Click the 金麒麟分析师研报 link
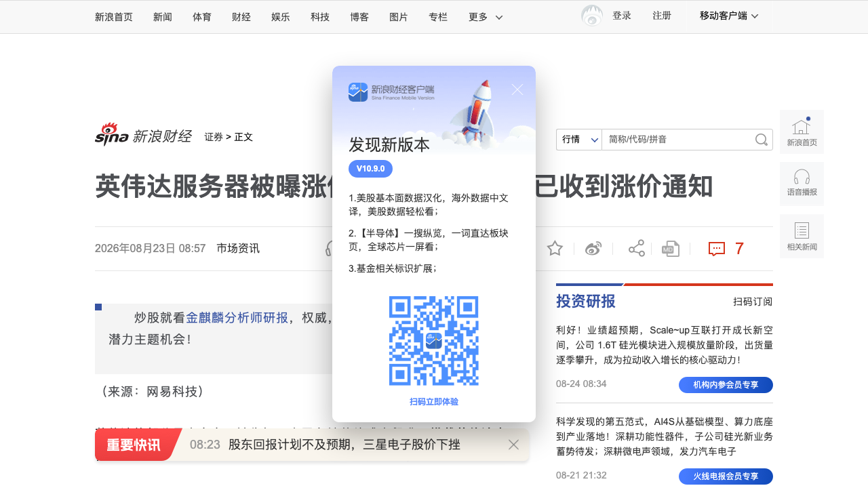868x488 pixels. coord(237,318)
